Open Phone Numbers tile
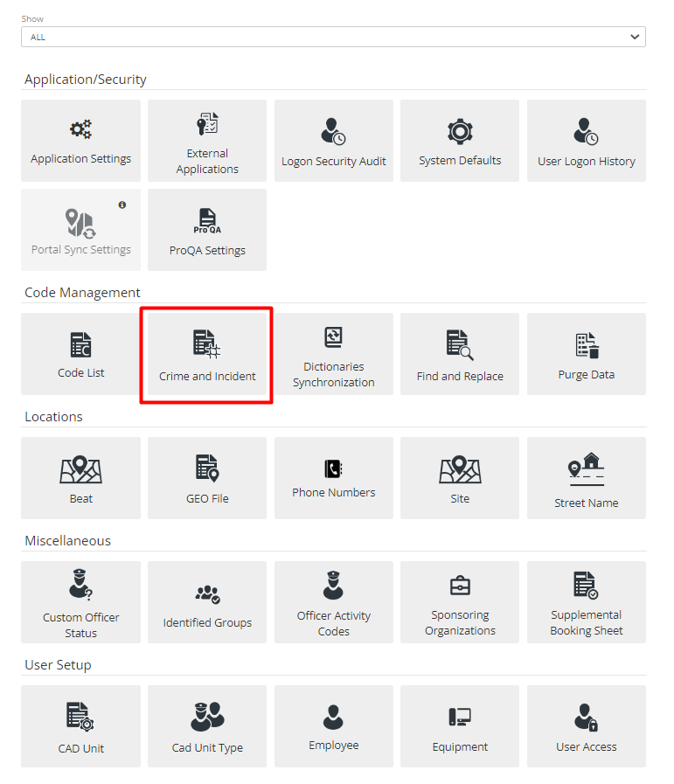Viewport: 674px width, 784px height. click(333, 478)
